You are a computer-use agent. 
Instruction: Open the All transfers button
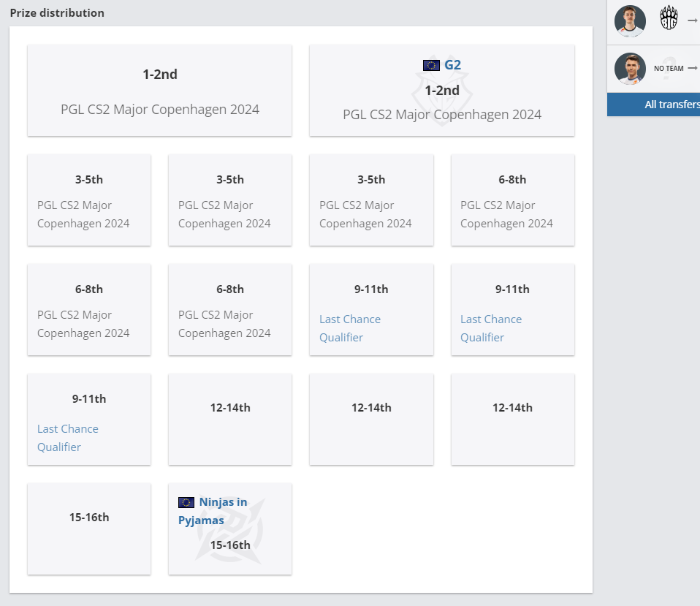[653, 105]
